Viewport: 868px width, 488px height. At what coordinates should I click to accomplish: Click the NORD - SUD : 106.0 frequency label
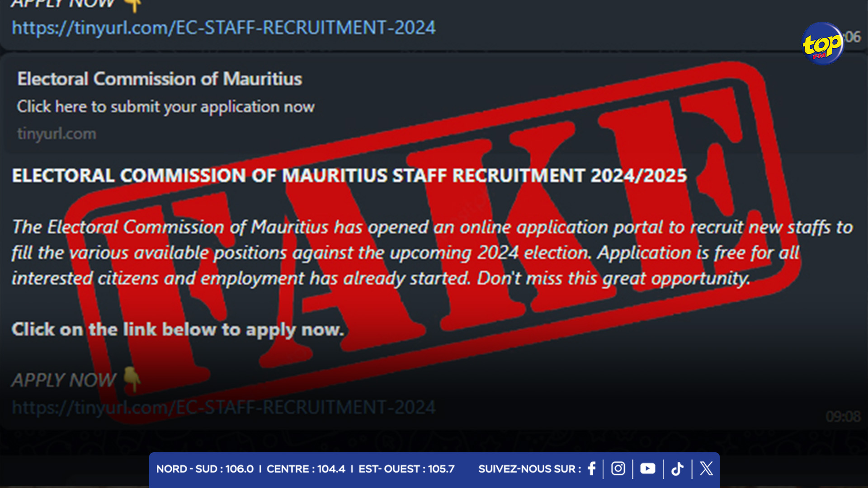pyautogui.click(x=205, y=469)
